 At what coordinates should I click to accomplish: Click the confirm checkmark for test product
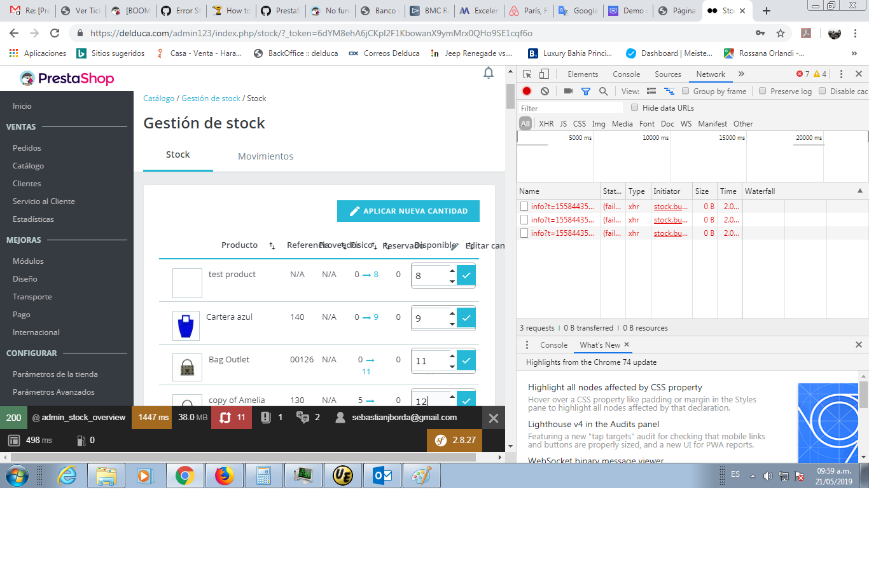(466, 275)
